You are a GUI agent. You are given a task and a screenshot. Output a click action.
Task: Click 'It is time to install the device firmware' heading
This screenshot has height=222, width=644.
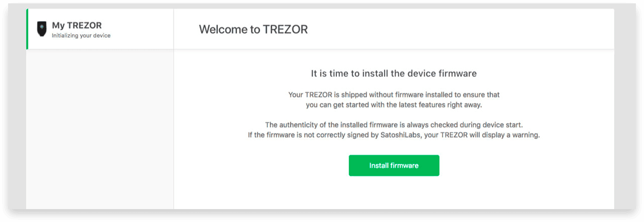click(394, 74)
